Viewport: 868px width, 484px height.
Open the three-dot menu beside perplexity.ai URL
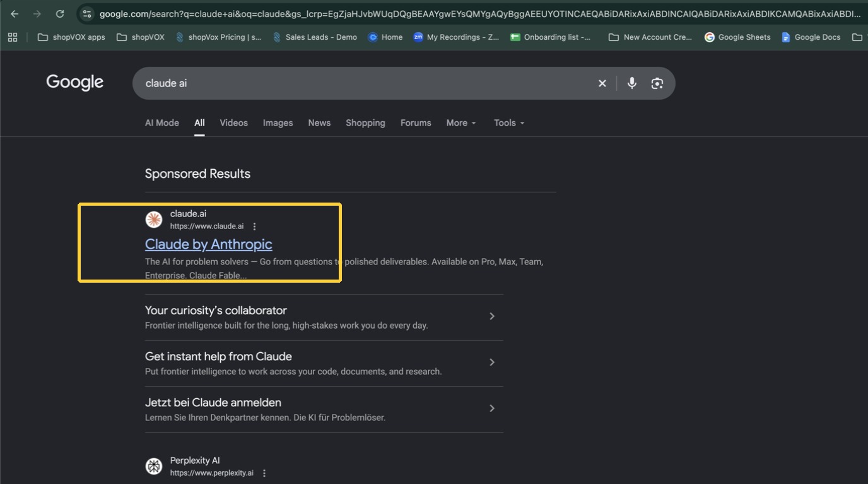(264, 473)
